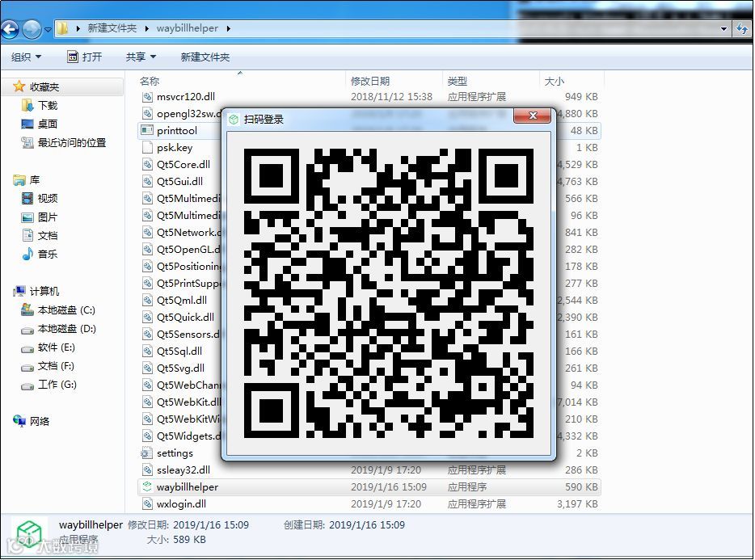The height and width of the screenshot is (560, 755).
Task: Select the Qt5Core.dll file icon
Action: tap(147, 164)
